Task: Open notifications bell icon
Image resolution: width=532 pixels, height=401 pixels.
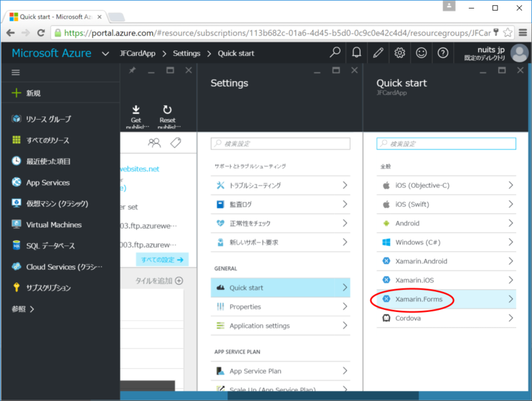Action: coord(356,53)
